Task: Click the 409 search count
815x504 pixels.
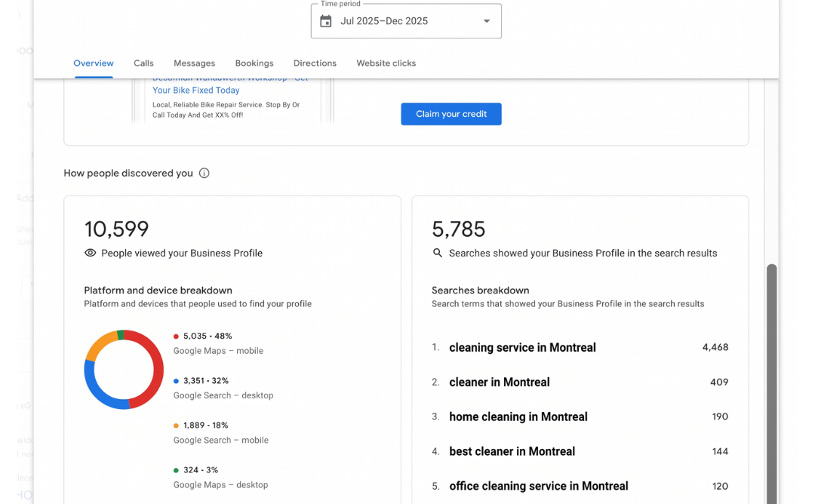Action: click(719, 382)
